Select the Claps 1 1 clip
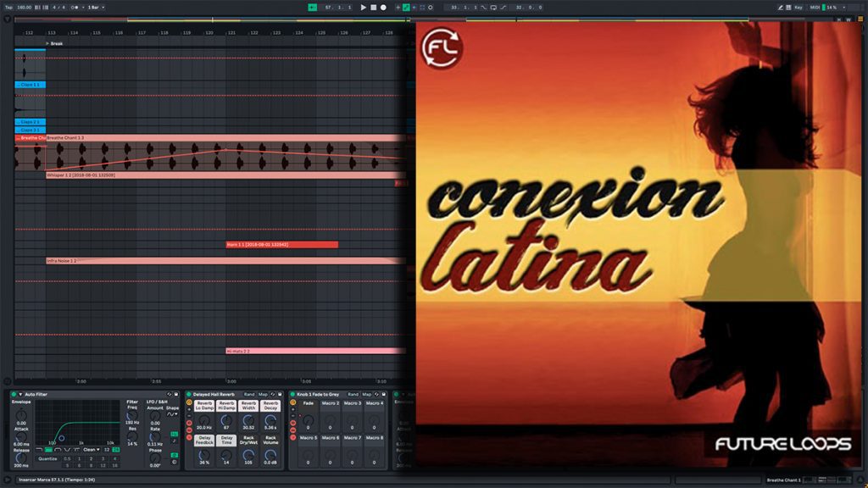This screenshot has height=488, width=868. 30,85
